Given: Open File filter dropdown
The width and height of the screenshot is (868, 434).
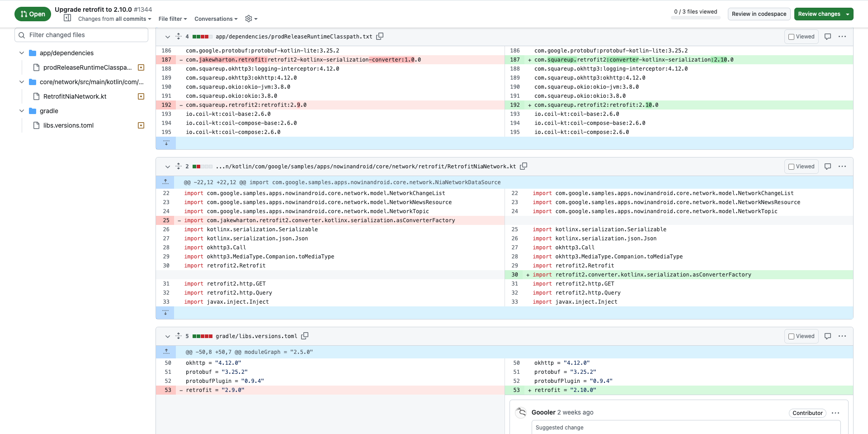Looking at the screenshot, I should 173,19.
